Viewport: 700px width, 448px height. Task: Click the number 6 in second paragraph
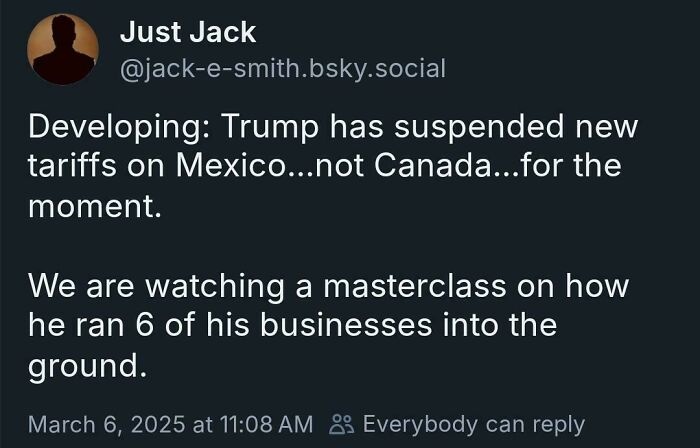tap(144, 325)
